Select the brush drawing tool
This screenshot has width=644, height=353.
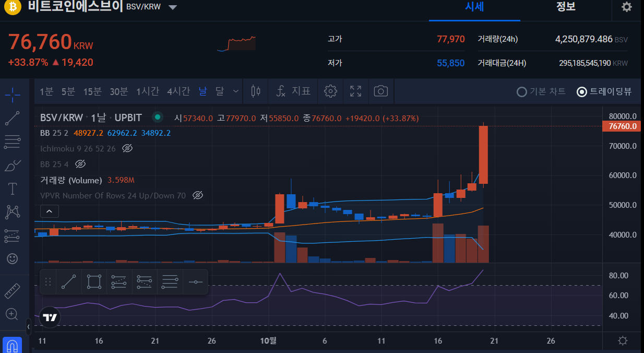[13, 165]
